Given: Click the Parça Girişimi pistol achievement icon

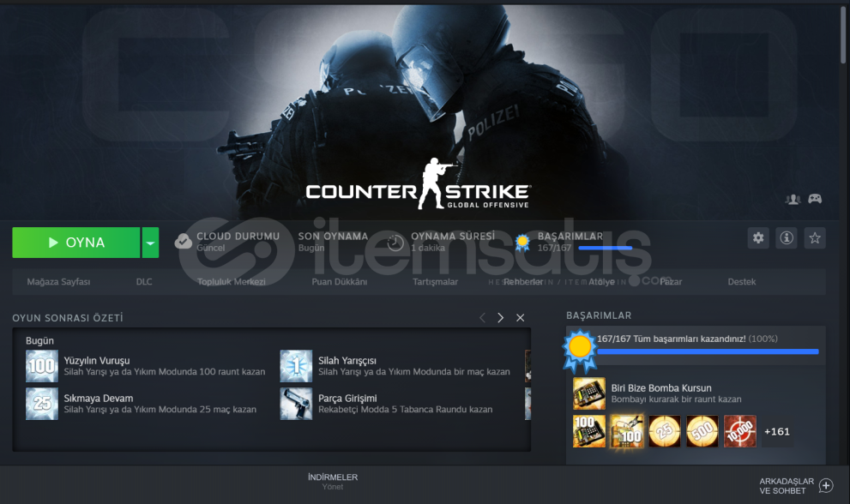Looking at the screenshot, I should click(296, 404).
